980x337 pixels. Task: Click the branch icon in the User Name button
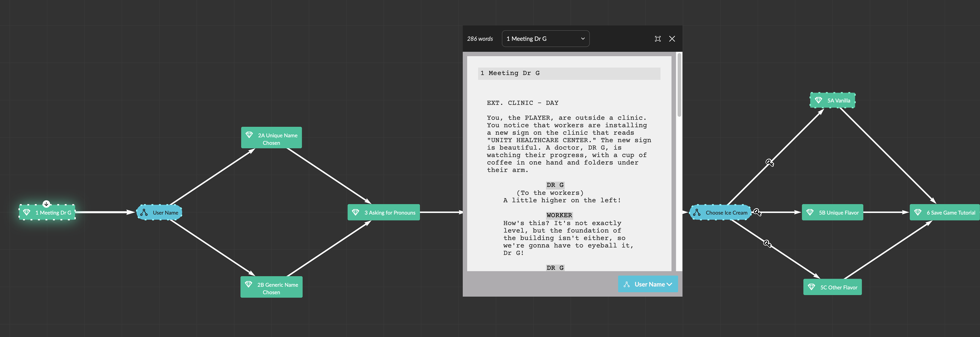627,284
